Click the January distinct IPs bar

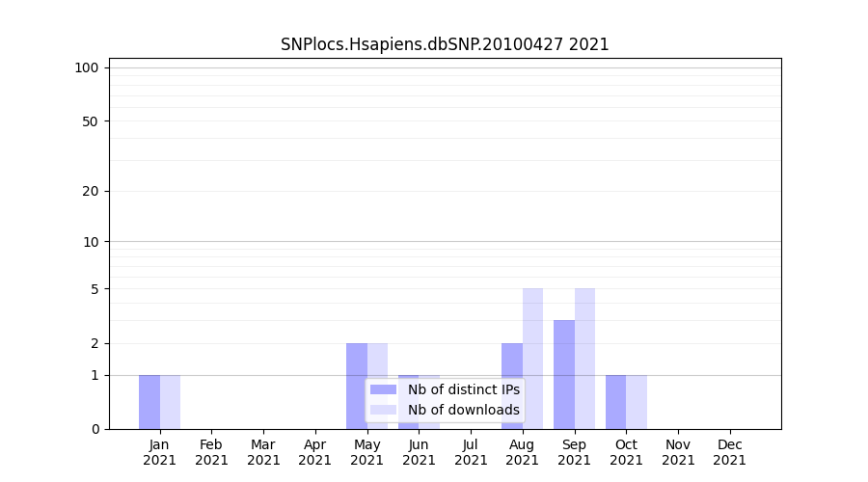pyautogui.click(x=149, y=402)
